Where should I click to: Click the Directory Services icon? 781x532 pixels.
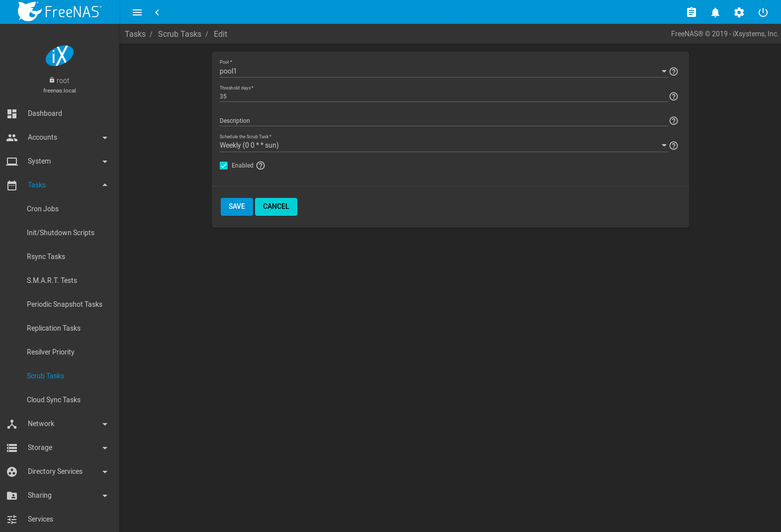tap(12, 472)
